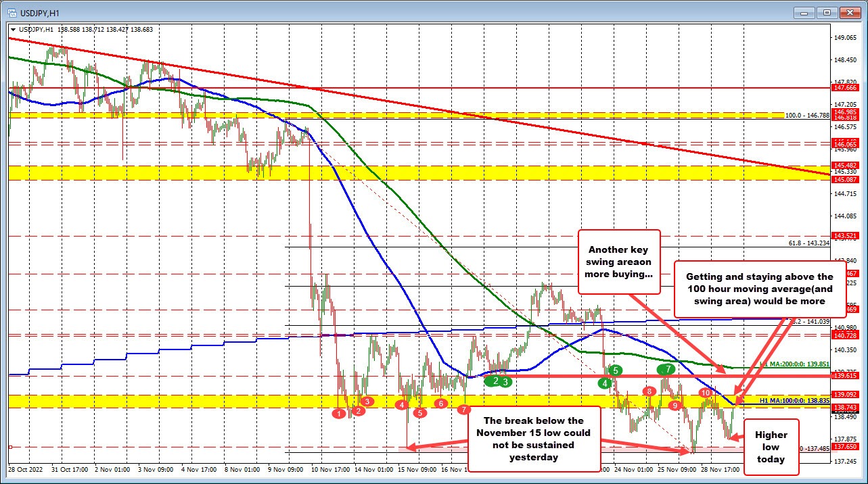Click the '100.0 - 146.788' Fibonacci label
This screenshot has height=484, width=868.
tap(807, 116)
